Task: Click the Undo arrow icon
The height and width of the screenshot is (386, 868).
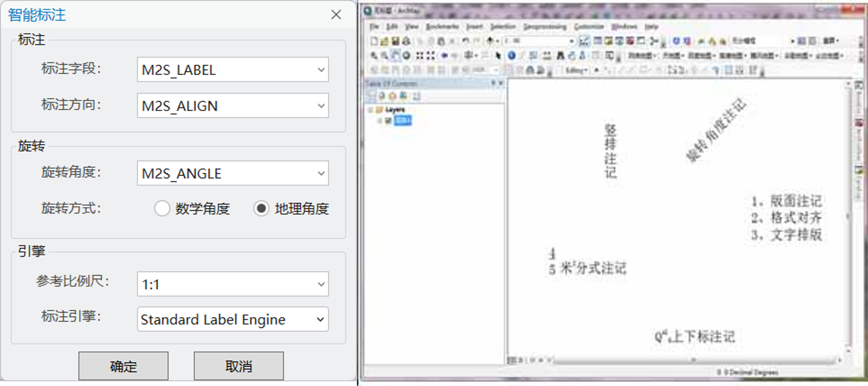Action: (465, 41)
